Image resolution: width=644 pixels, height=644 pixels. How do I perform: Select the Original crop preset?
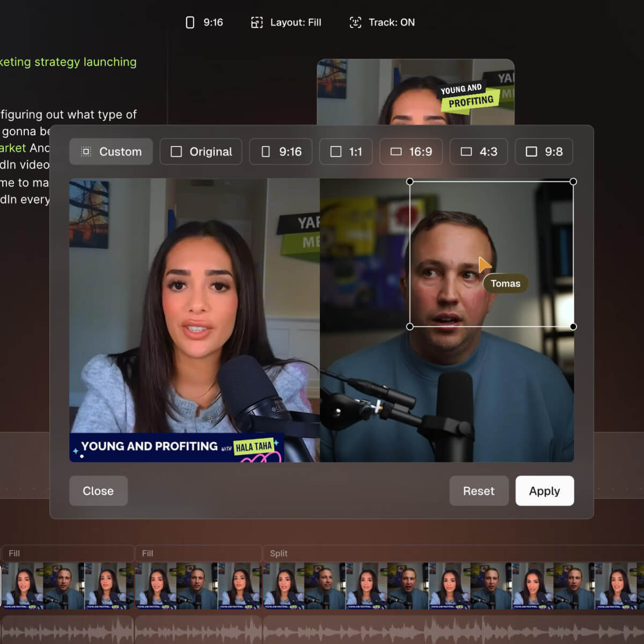coord(201,152)
